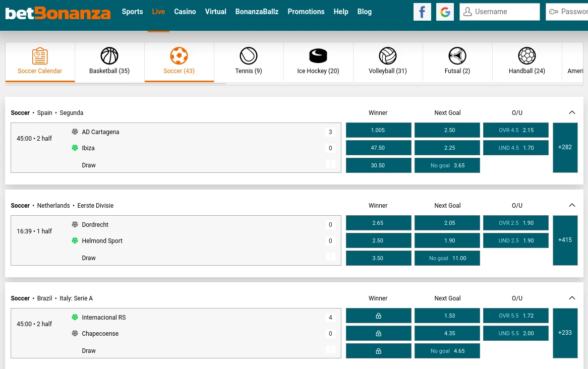This screenshot has width=588, height=369.
Task: Show +415 more markets for Dordrecht match
Action: [x=565, y=240]
